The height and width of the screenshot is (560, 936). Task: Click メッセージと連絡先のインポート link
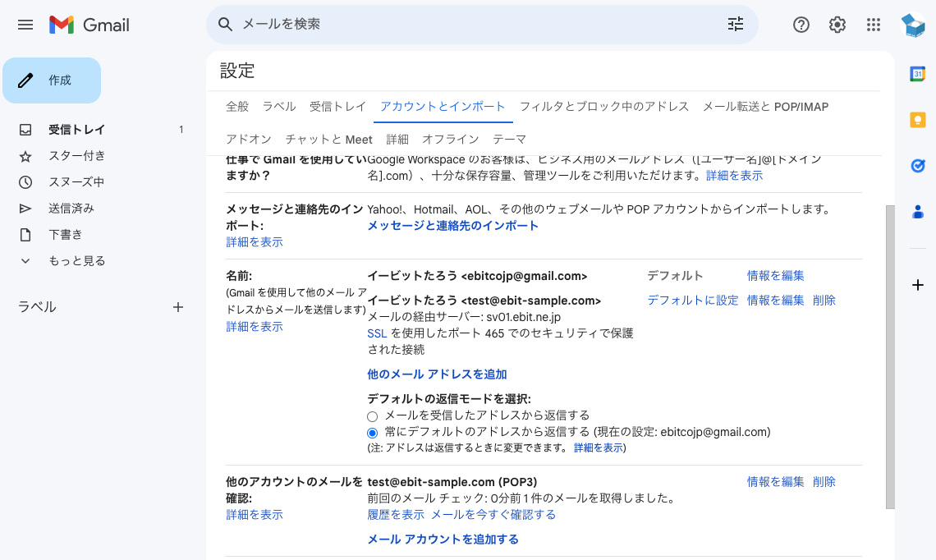click(452, 226)
